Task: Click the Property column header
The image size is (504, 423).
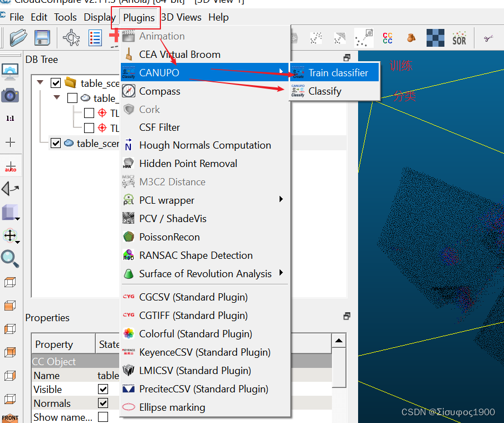Action: coord(63,344)
